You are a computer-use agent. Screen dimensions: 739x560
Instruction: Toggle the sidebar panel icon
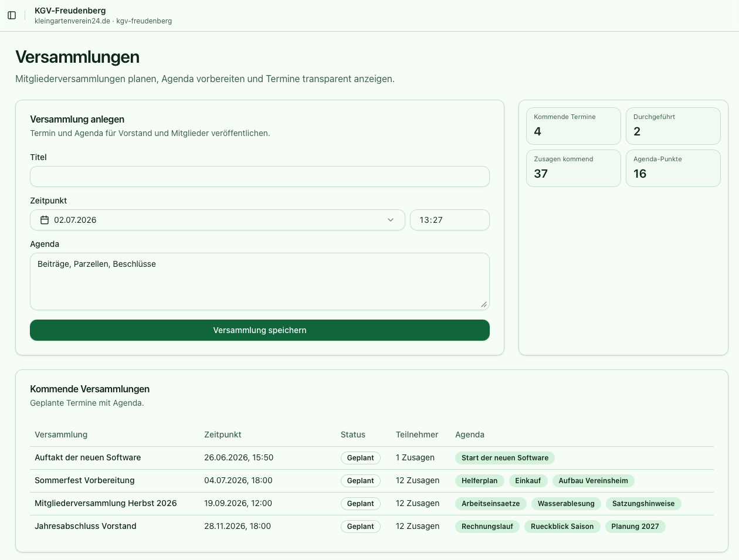pos(12,15)
